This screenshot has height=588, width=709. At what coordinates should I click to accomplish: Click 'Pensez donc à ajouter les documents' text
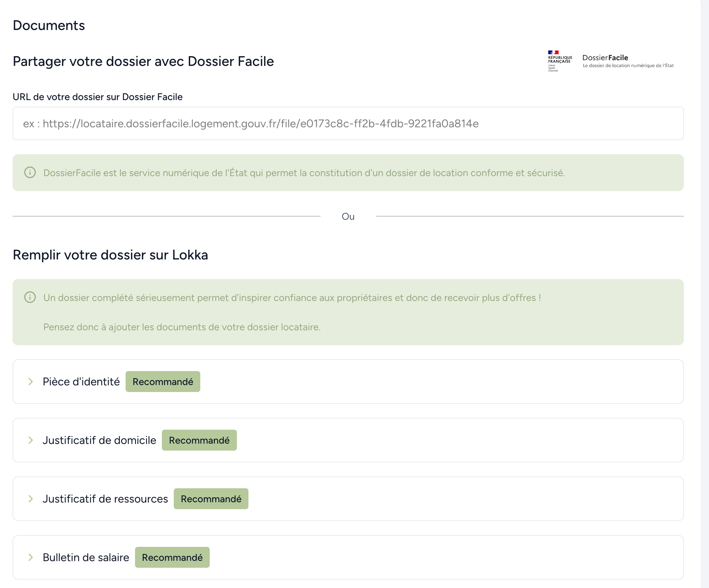182,327
